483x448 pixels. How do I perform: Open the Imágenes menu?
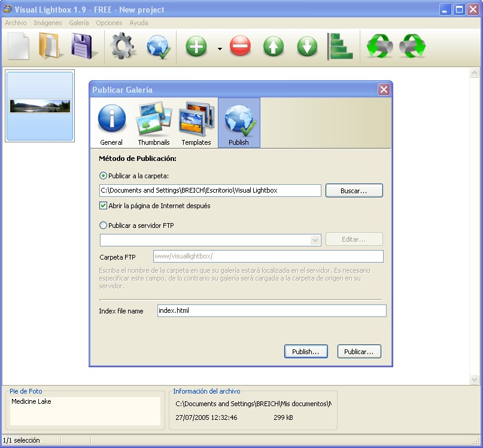48,23
